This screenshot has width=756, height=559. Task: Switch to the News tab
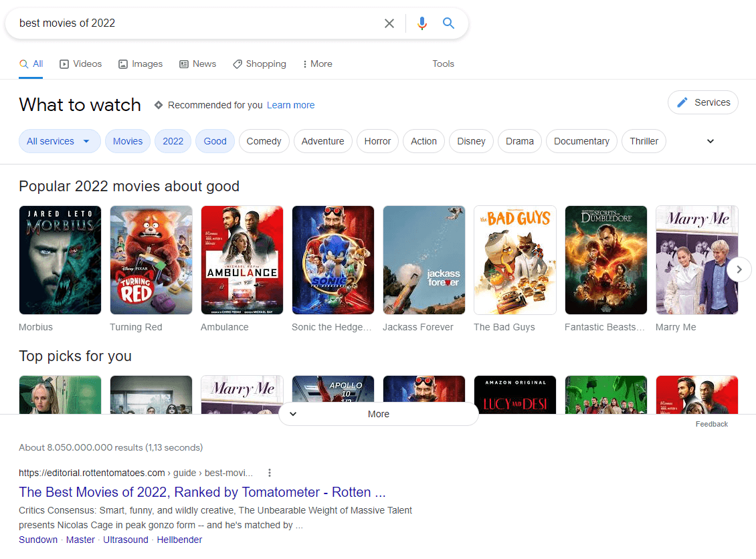[x=197, y=64]
